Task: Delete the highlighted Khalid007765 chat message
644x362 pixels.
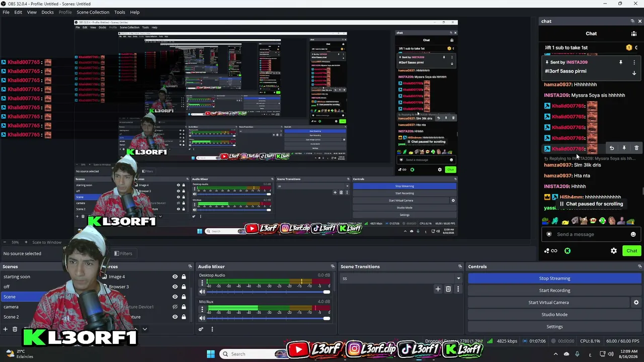Action: [636, 148]
